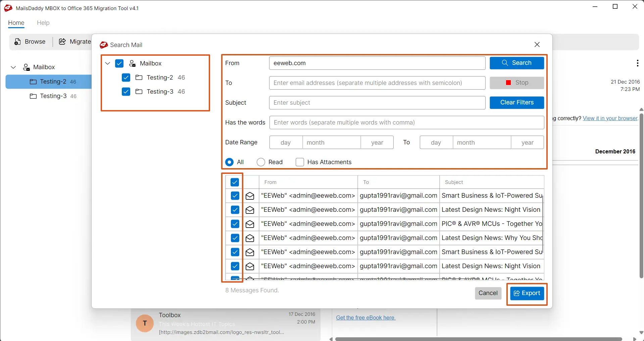Open the month dropdown in Date Range

click(332, 142)
